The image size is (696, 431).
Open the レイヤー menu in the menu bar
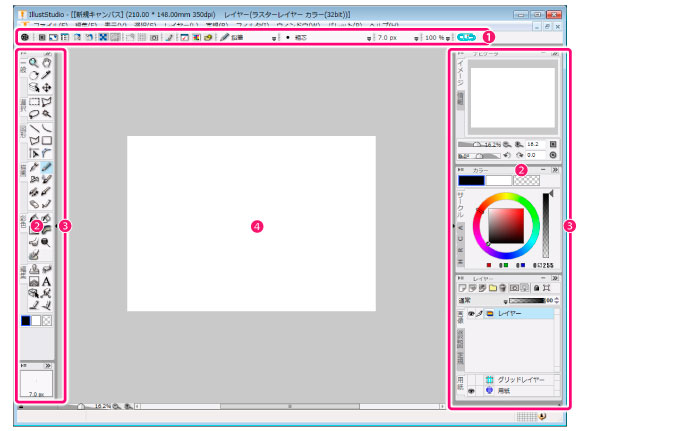[181, 25]
